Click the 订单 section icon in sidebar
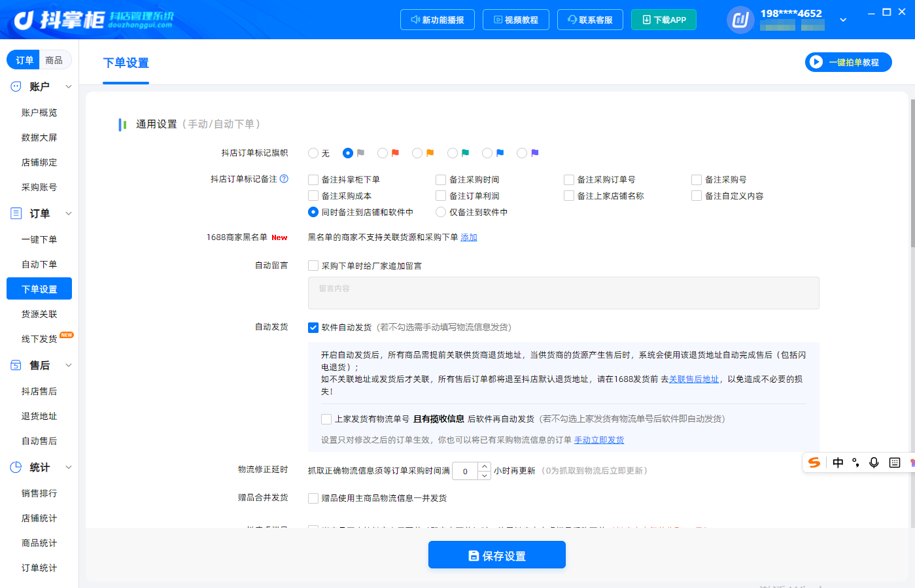The width and height of the screenshot is (915, 588). [16, 213]
